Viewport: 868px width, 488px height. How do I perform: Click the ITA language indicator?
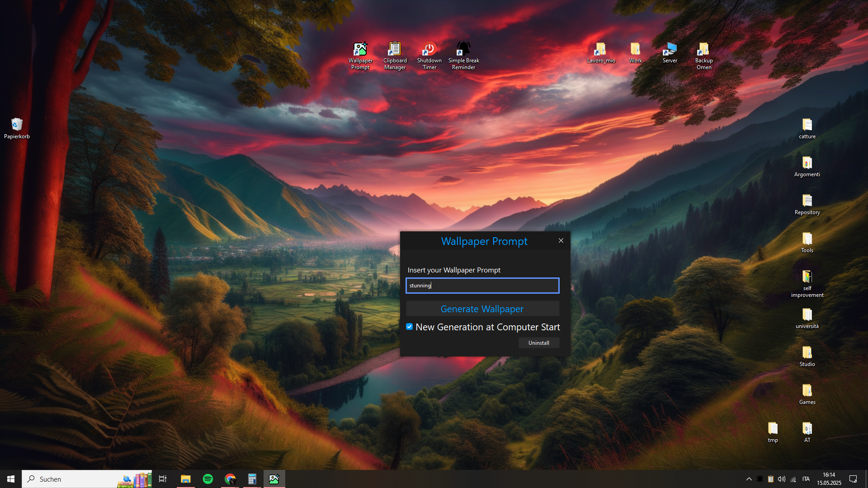coord(806,479)
